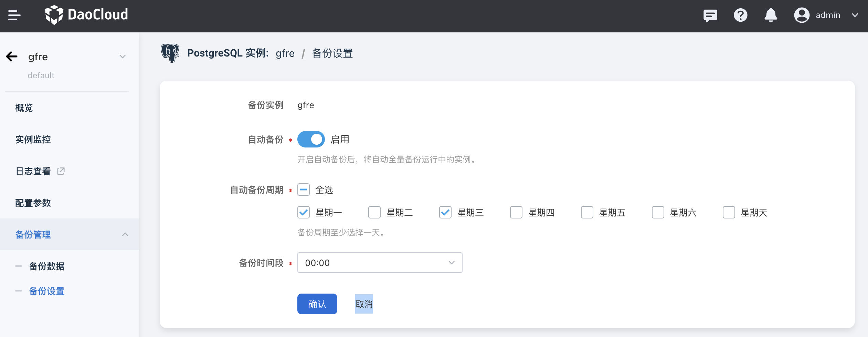Viewport: 868px width, 337px height.
Task: Click the 确认 confirm button
Action: coord(317,304)
